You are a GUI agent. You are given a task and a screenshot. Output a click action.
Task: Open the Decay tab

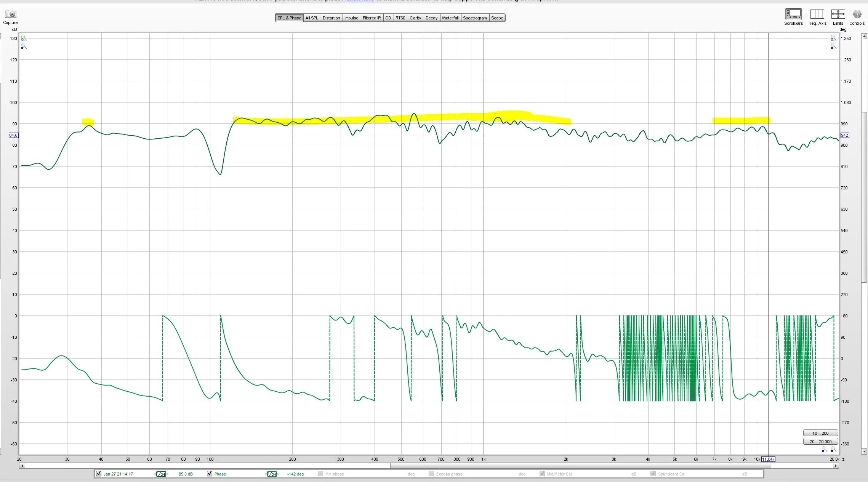click(x=431, y=18)
